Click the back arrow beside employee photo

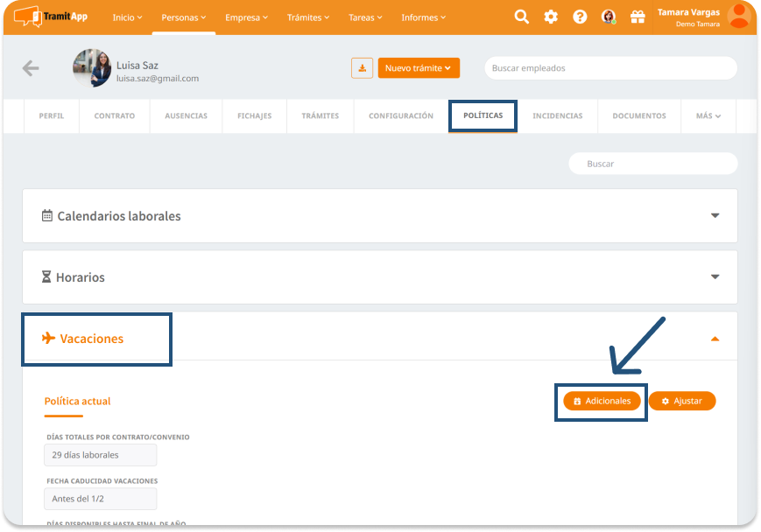31,68
